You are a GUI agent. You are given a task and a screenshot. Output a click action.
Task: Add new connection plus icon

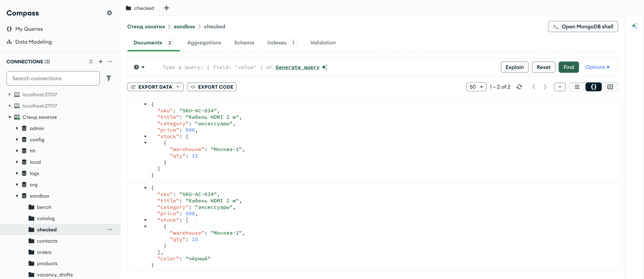[x=100, y=62]
